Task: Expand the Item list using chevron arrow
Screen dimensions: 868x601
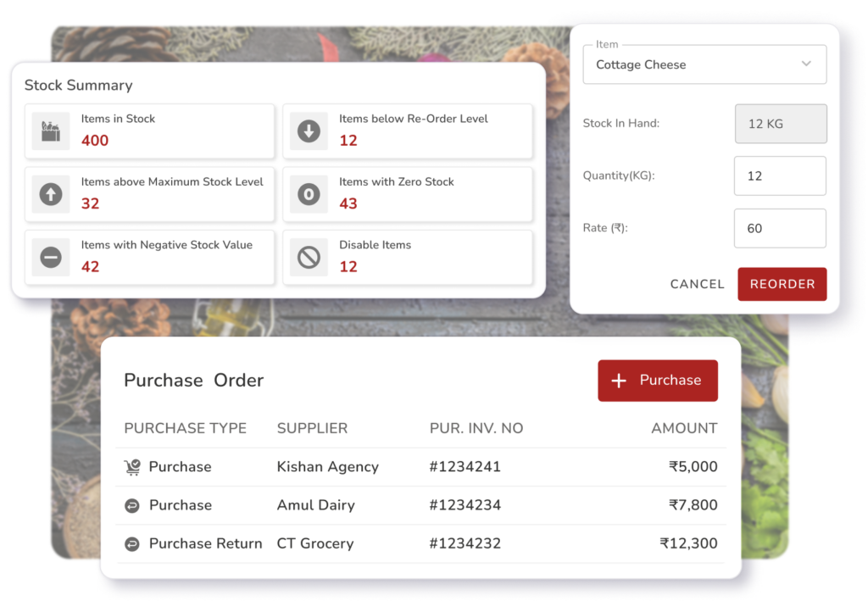Action: [806, 64]
